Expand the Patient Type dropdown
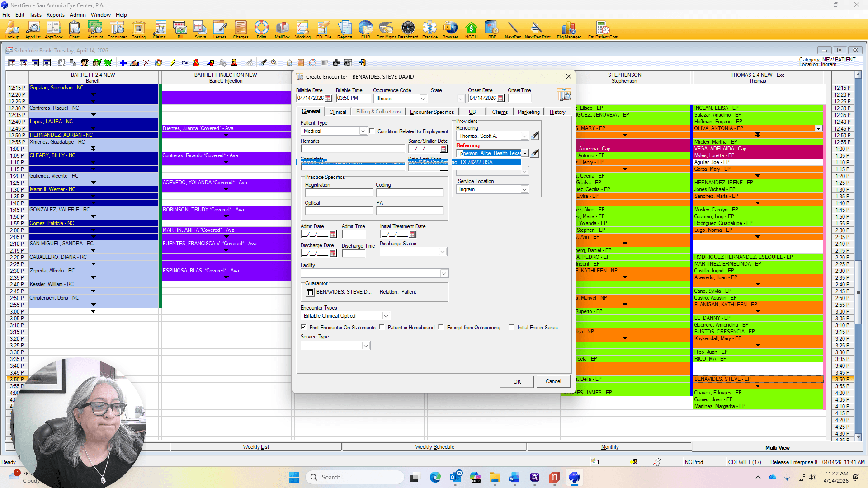The width and height of the screenshot is (868, 488). tap(363, 131)
